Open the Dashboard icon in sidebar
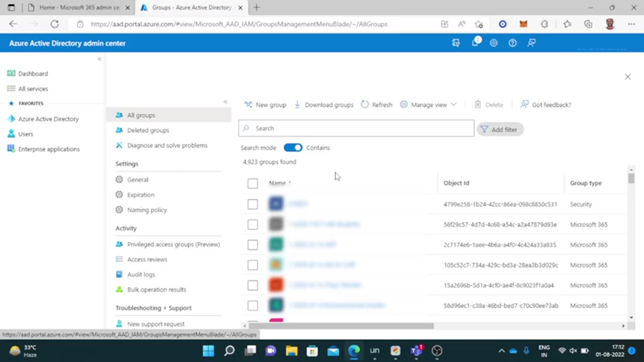644x362 pixels. (11, 73)
